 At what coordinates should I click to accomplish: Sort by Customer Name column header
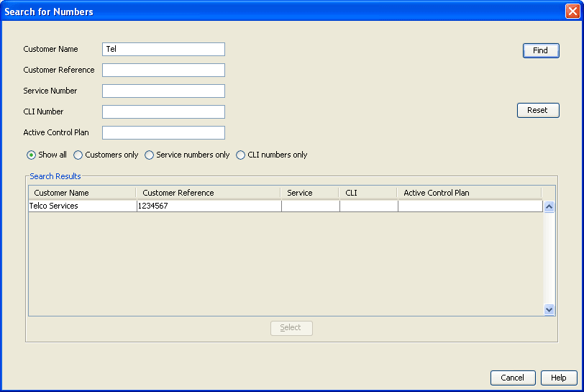[82, 193]
